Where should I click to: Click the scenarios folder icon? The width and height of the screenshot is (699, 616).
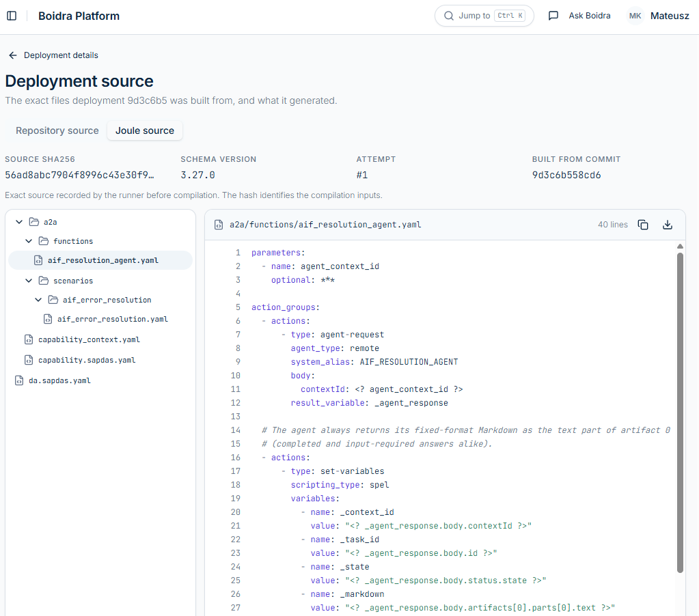click(44, 281)
